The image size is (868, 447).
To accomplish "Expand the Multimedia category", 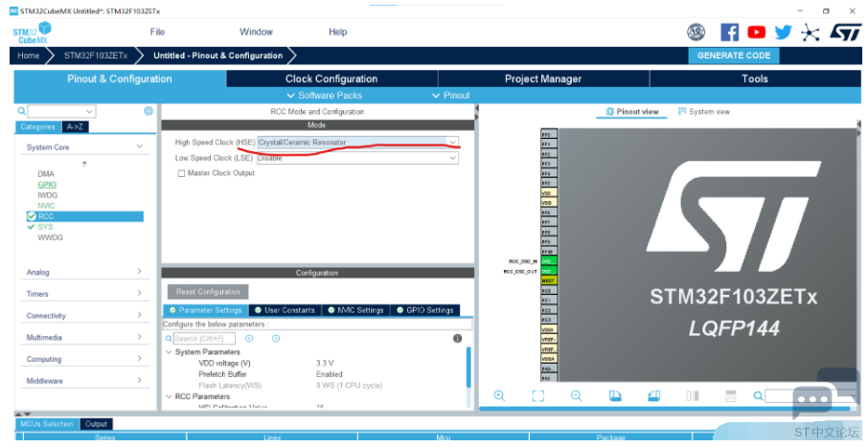I will [x=140, y=336].
